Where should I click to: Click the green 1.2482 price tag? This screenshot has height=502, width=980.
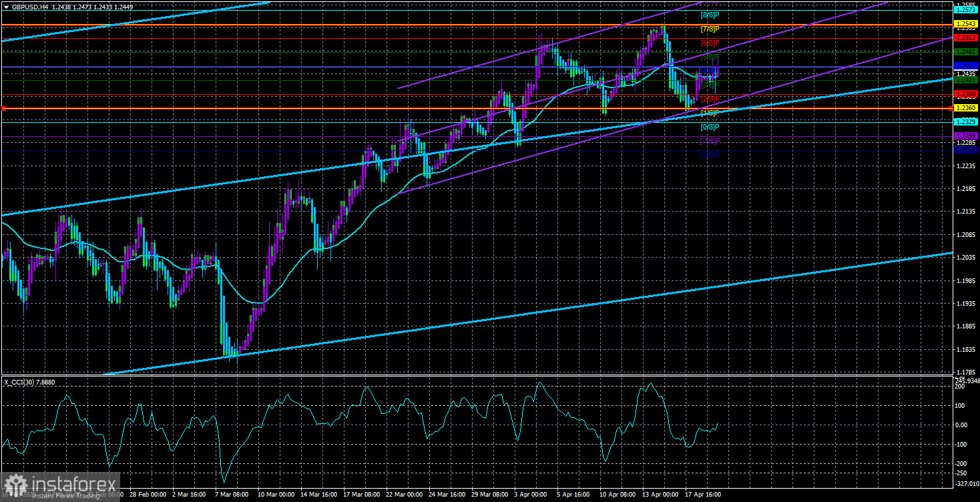tap(966, 52)
